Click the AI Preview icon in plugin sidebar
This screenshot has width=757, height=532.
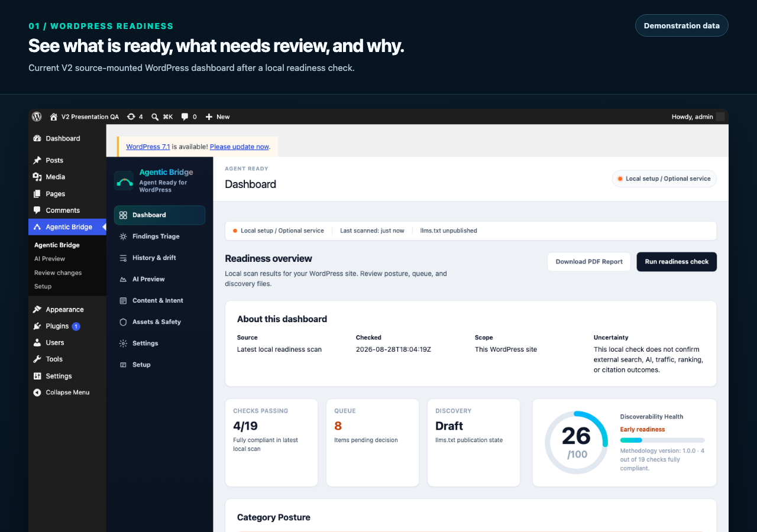[x=123, y=279]
